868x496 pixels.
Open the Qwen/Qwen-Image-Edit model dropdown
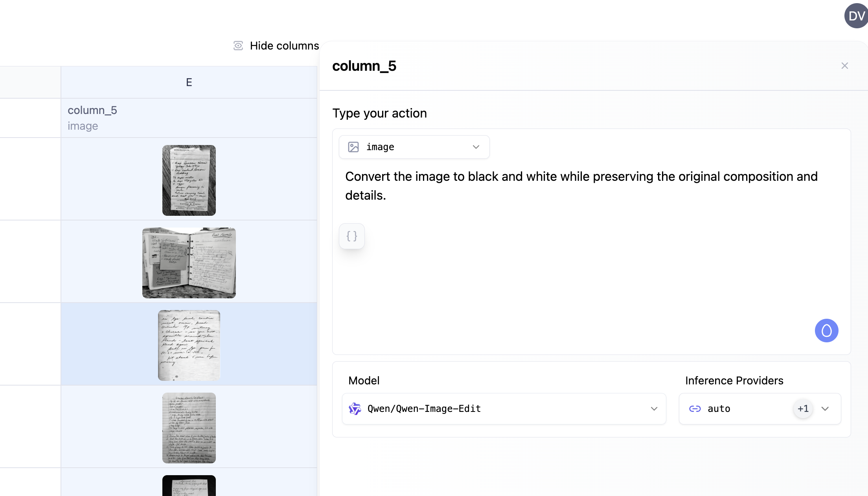[x=504, y=409]
